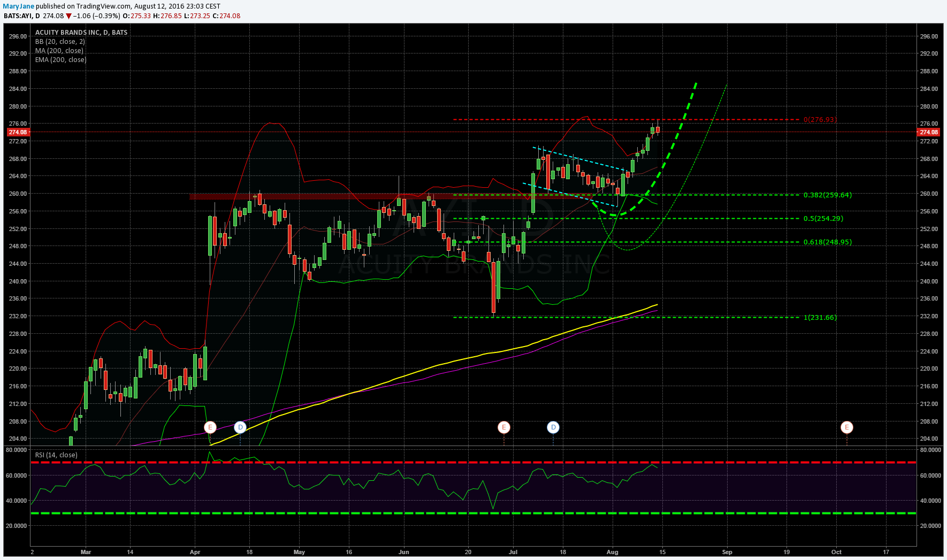Click the ACUITY BRANDS INC, D, BATS title
Image resolution: width=947 pixels, height=560 pixels.
tap(81, 33)
